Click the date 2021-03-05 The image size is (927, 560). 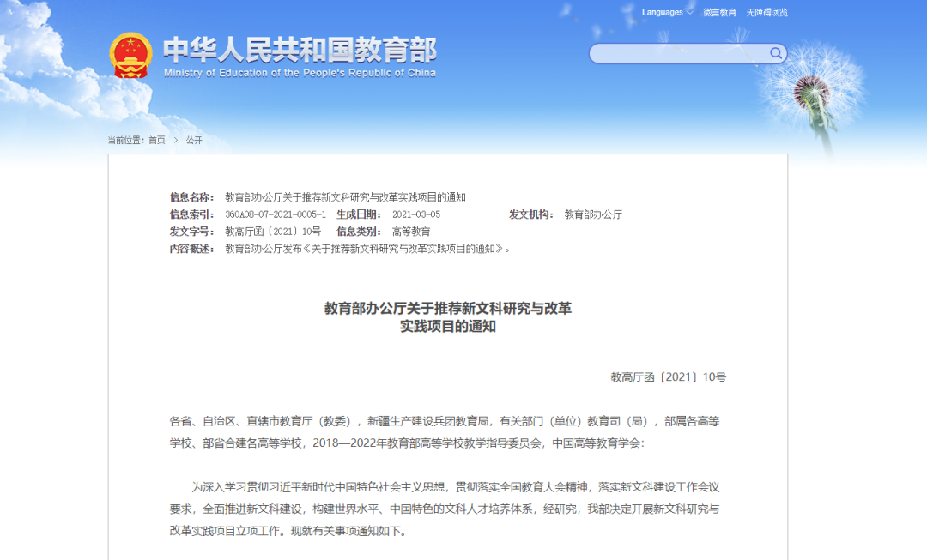pos(416,214)
